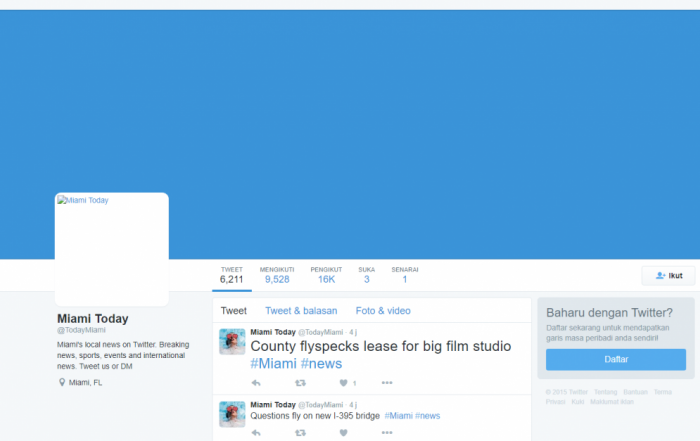Click #news hashtag in film studio tweet
Viewport: 700px width, 441px height.
click(x=321, y=363)
